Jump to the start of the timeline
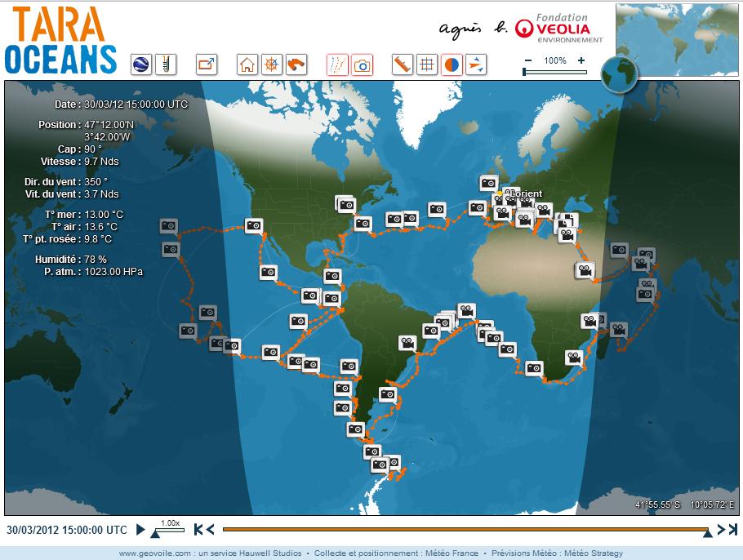743x560 pixels. coord(198,529)
